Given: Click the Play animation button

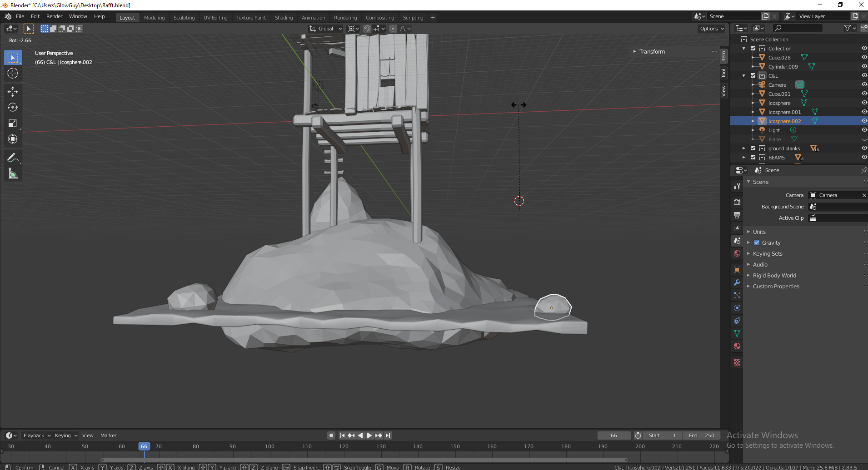Looking at the screenshot, I should coord(369,435).
